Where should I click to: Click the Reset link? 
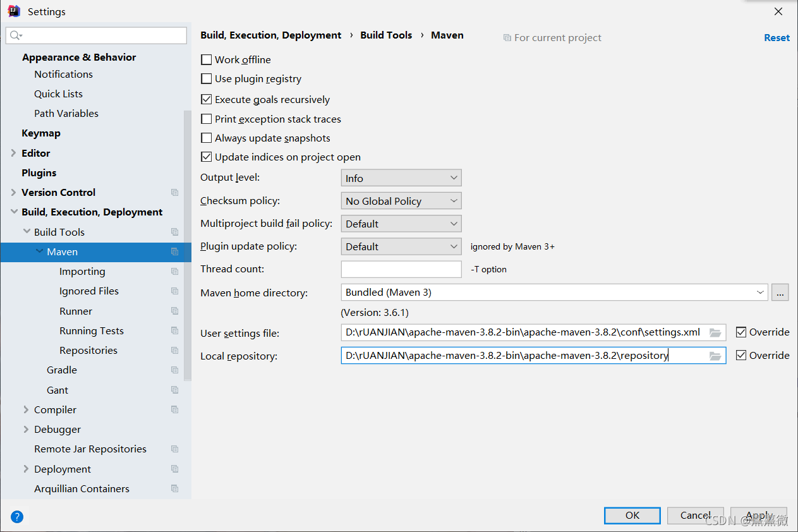(777, 37)
